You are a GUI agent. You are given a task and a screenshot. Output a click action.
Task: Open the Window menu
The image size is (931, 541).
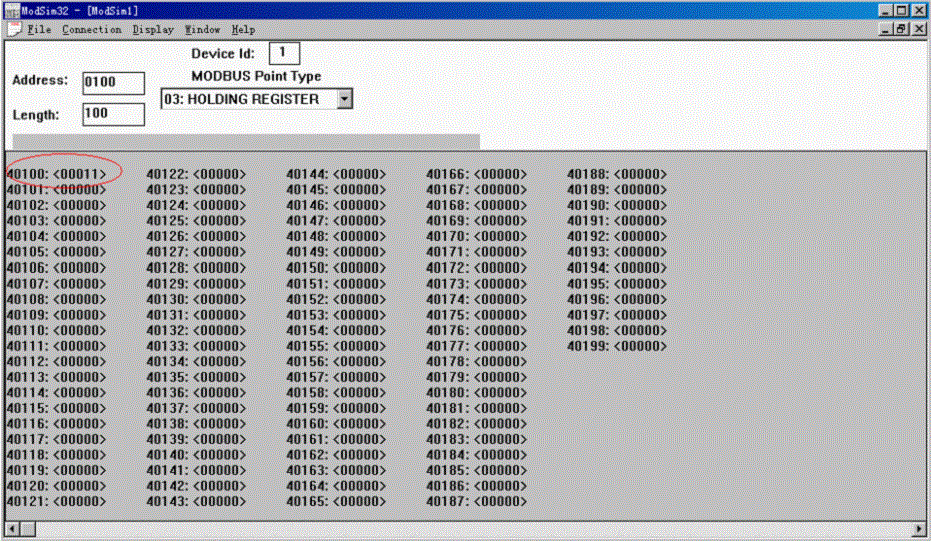(203, 30)
